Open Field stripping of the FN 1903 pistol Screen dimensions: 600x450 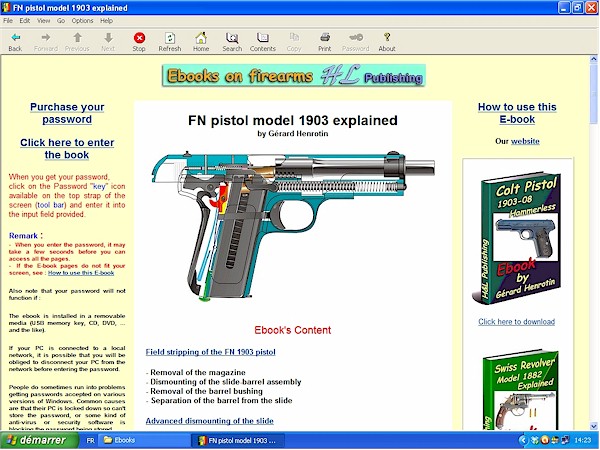pyautogui.click(x=210, y=352)
